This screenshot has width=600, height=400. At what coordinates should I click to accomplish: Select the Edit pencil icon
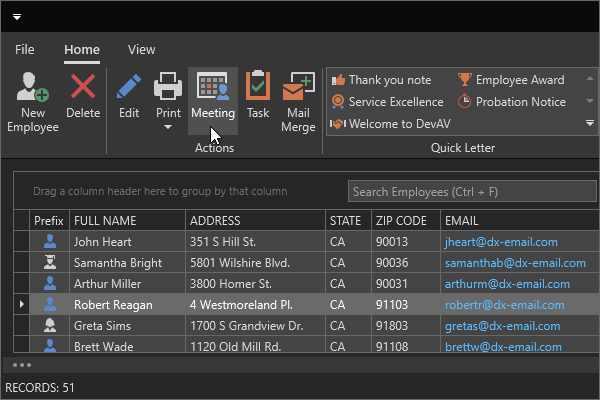(129, 88)
